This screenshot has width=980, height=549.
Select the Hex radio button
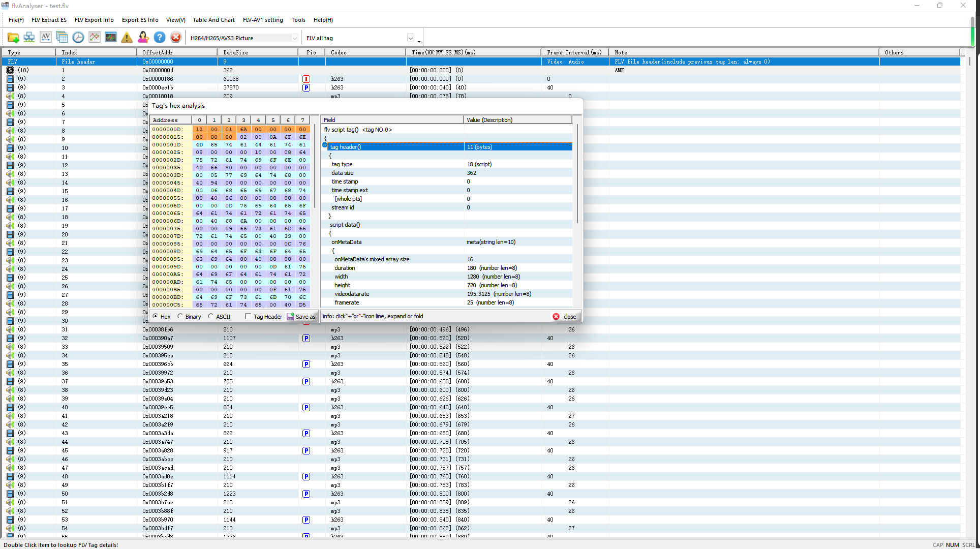156,316
